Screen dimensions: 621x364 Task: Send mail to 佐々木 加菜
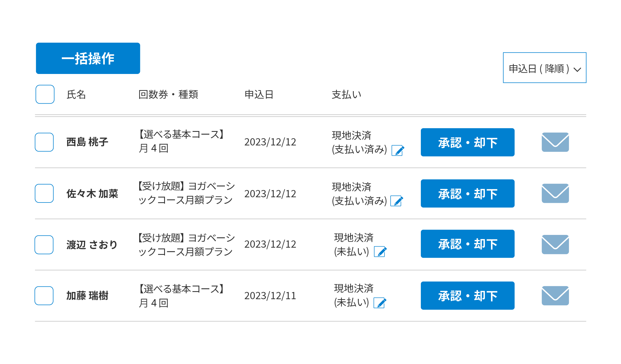(x=555, y=193)
